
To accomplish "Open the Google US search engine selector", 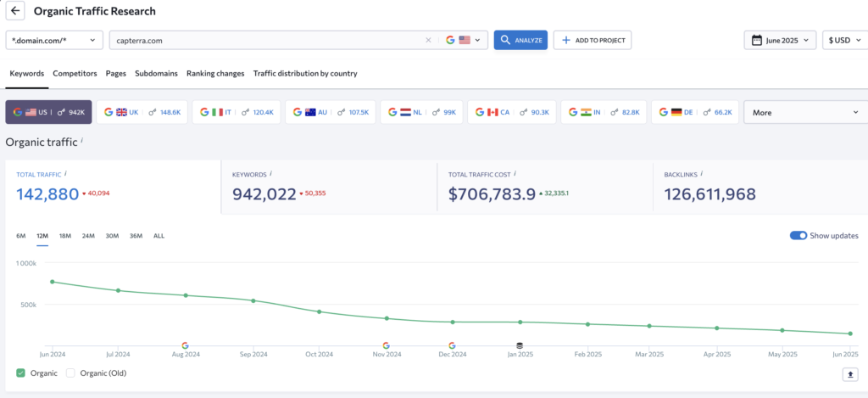I will tap(463, 40).
